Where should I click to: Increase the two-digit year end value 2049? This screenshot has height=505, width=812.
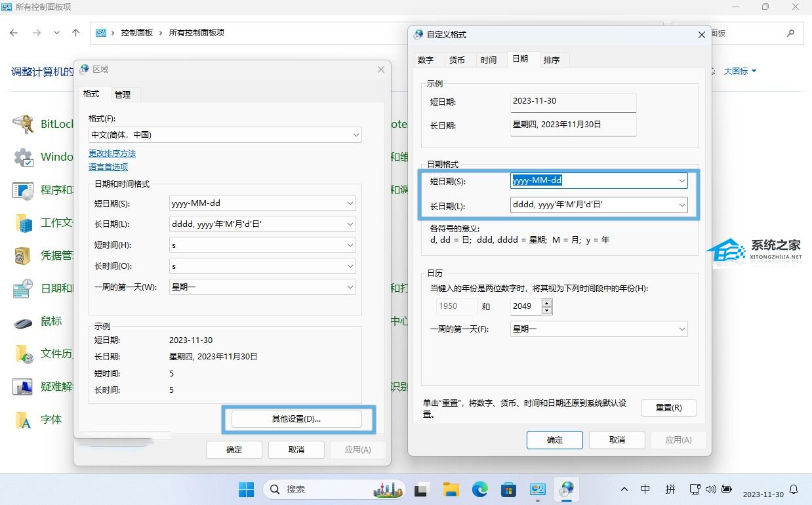pyautogui.click(x=547, y=303)
